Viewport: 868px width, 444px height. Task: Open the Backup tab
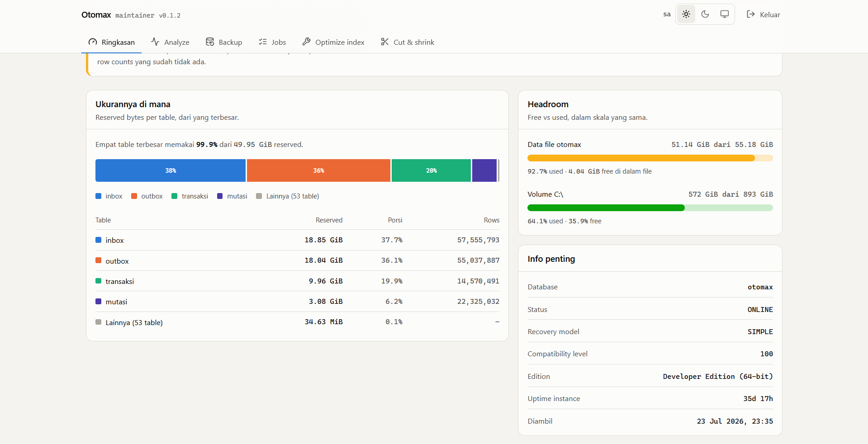224,42
